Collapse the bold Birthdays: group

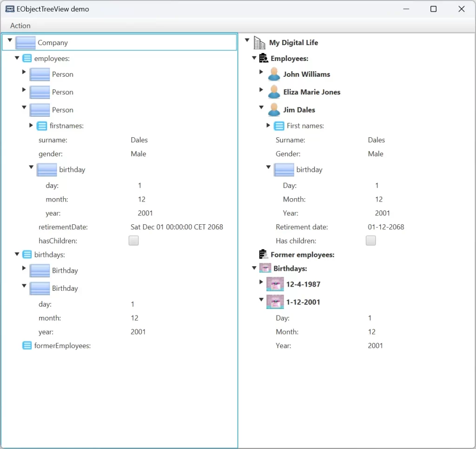coord(254,268)
